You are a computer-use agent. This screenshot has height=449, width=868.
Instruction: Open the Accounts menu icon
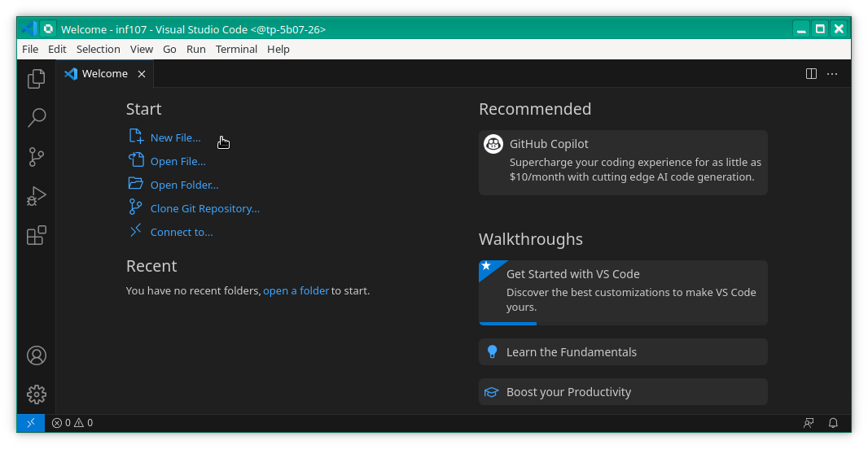pos(36,355)
